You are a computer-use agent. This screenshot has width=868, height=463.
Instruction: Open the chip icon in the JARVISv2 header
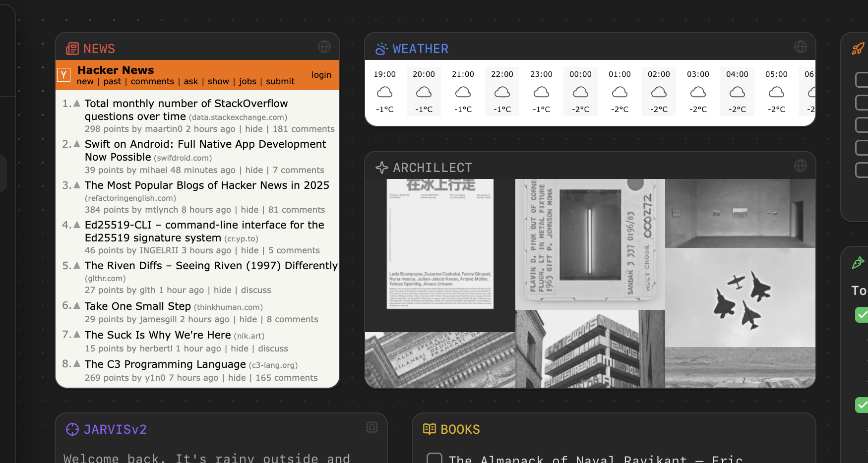pyautogui.click(x=372, y=427)
